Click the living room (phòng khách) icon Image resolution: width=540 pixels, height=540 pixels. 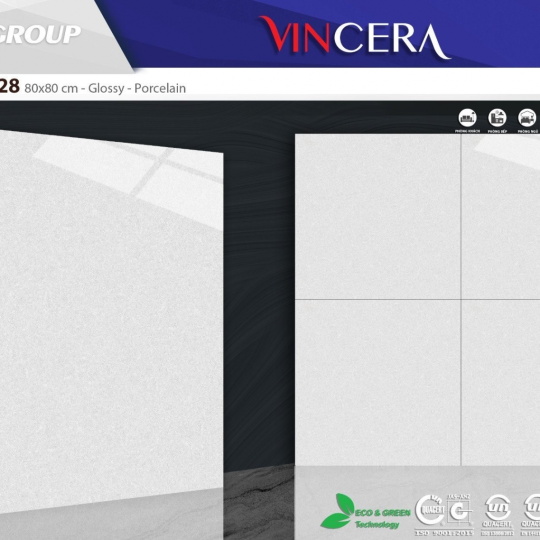(467, 118)
